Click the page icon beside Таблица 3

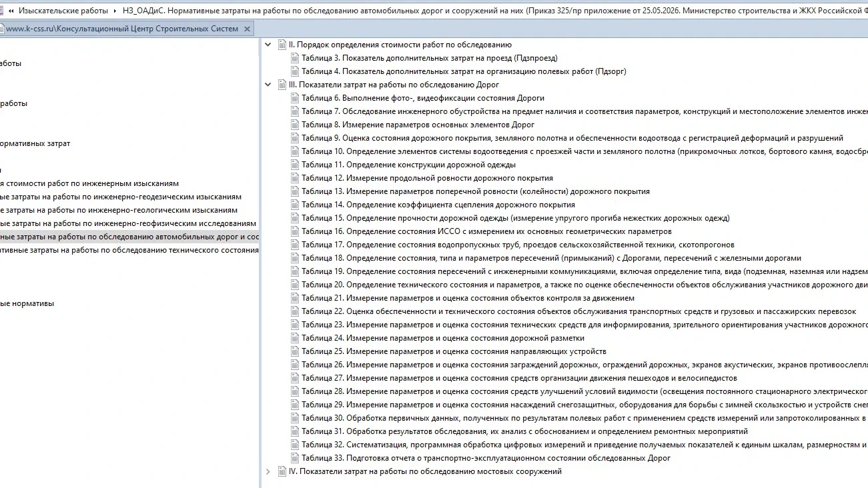coord(295,58)
